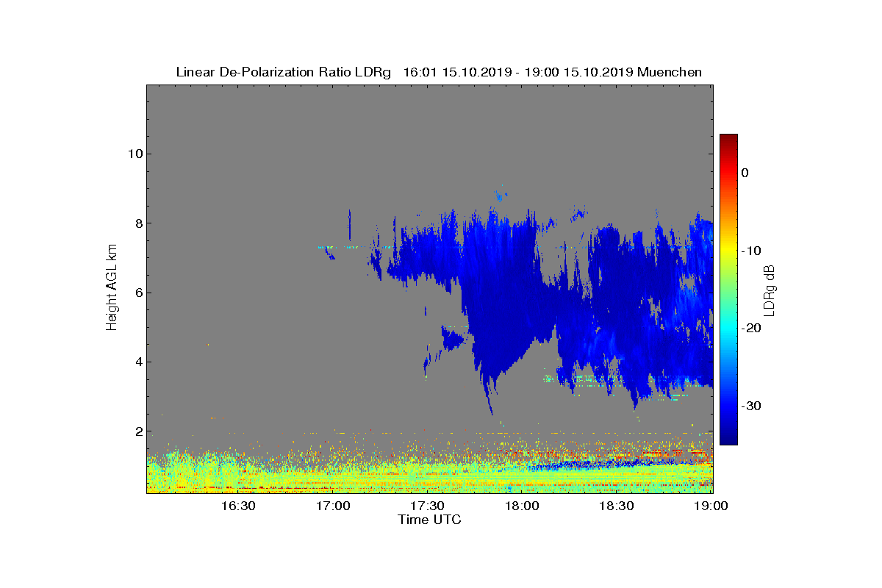Click the dark red top of colorbar

click(x=728, y=140)
